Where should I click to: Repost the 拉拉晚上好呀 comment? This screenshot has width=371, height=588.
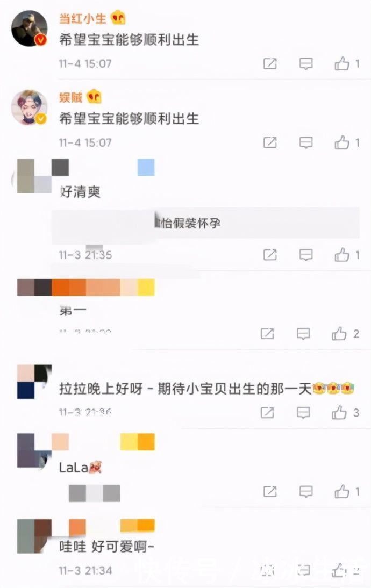(267, 412)
